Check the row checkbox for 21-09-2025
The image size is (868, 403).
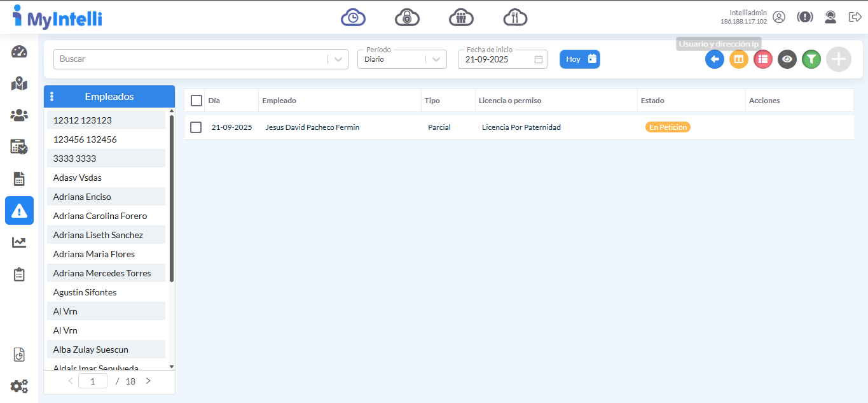coord(196,127)
